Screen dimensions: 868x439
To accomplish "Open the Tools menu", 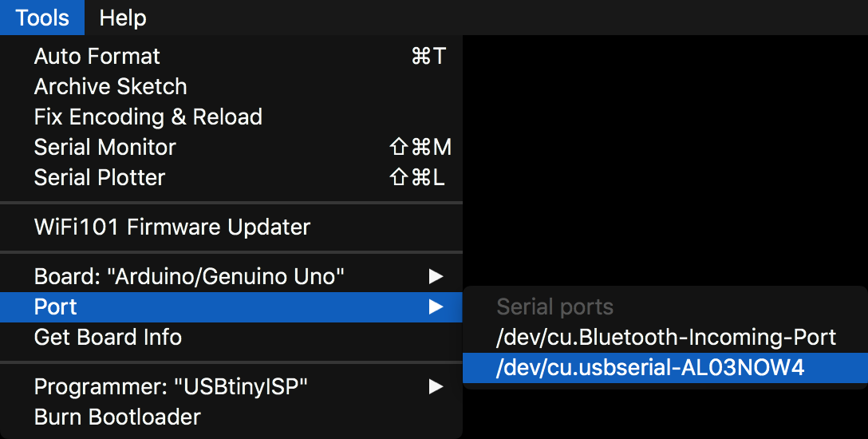I will point(41,18).
